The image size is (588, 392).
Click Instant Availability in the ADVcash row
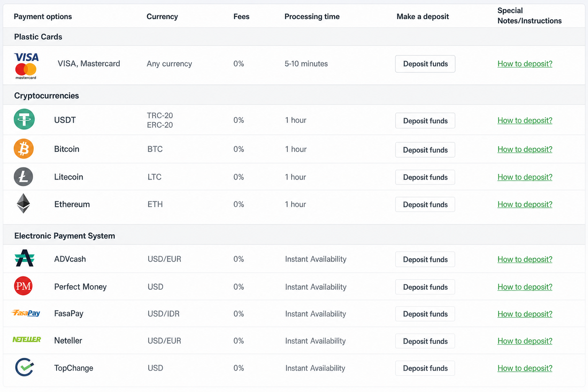click(316, 259)
